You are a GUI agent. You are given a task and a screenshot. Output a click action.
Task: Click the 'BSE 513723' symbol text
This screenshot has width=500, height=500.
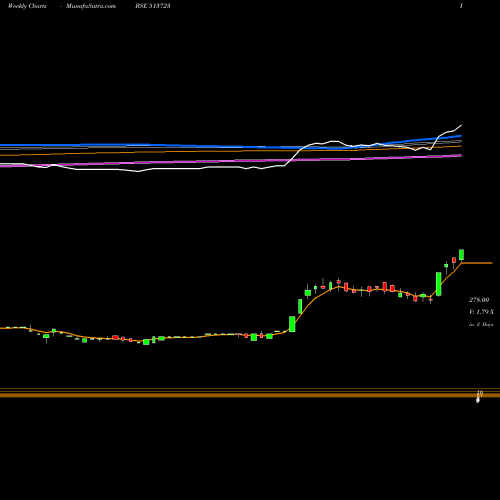click(153, 6)
